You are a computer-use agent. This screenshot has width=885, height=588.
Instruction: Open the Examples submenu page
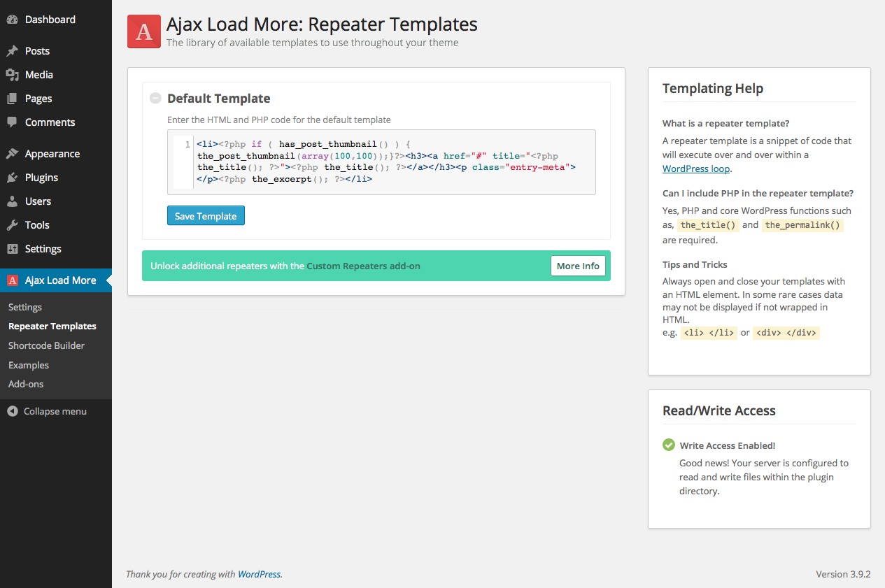click(x=29, y=365)
